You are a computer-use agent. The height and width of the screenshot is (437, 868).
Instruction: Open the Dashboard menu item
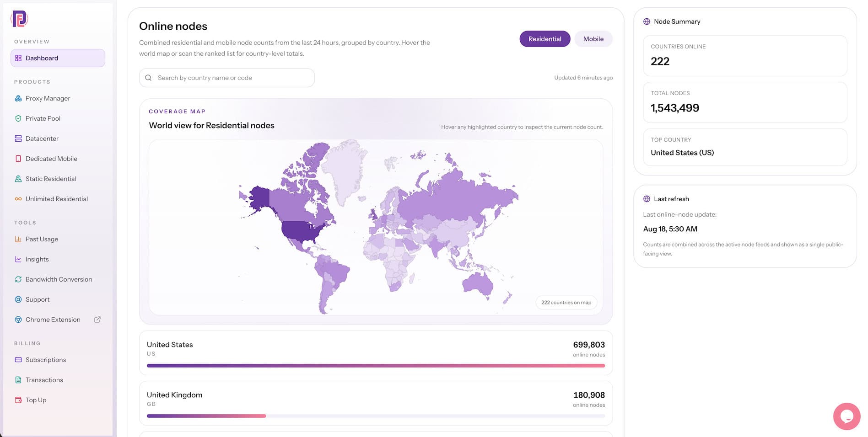coord(58,58)
